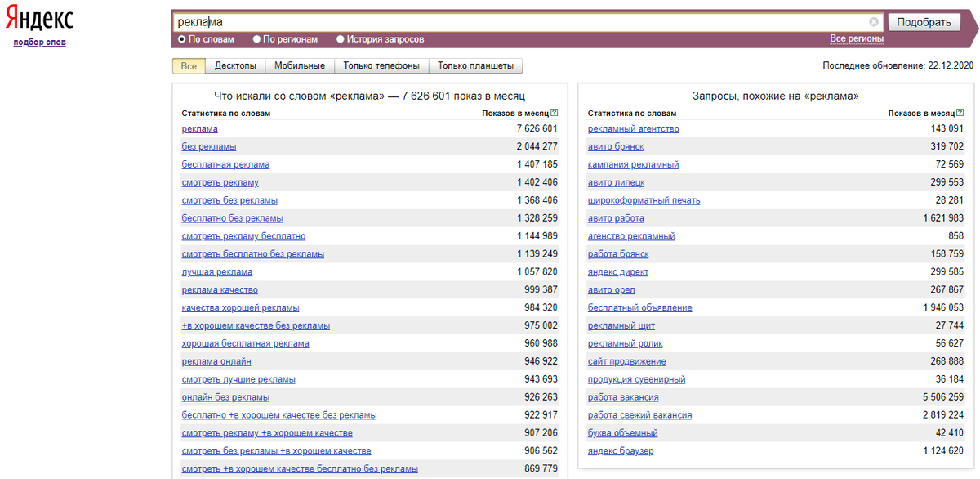Click the Последнее обновление: 22.12.2020 text
This screenshot has width=980, height=479.
tap(898, 65)
